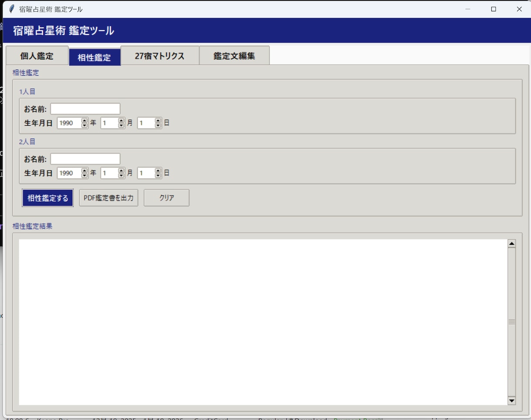Click the feather app icon in title bar

(x=12, y=9)
